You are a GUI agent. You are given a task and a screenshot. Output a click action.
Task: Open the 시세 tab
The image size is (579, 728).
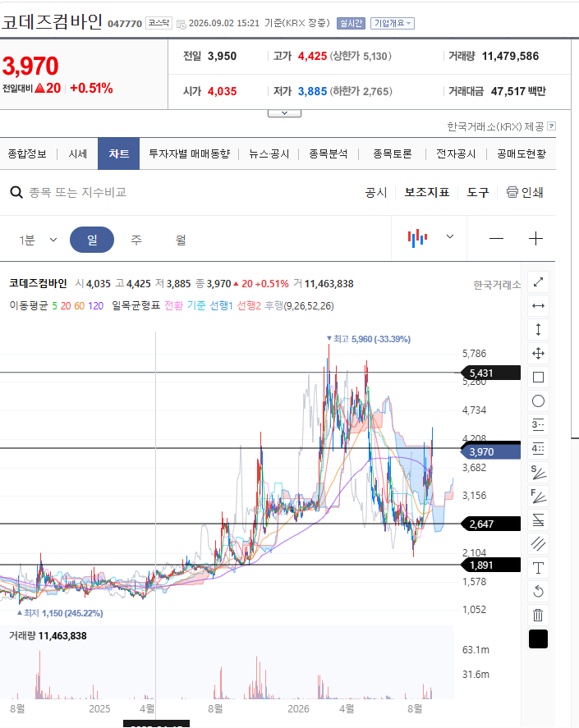77,153
